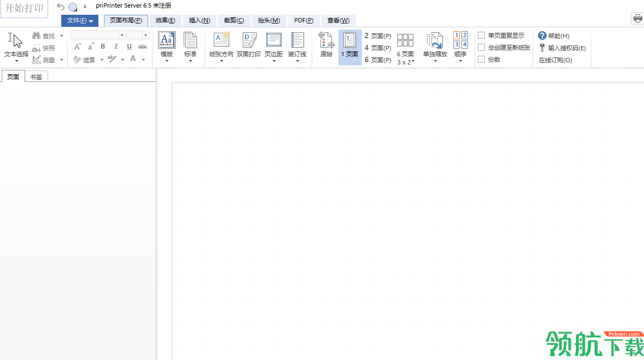Open the 文件(F) file menu
Viewport: 644px width, 360px height.
80,21
